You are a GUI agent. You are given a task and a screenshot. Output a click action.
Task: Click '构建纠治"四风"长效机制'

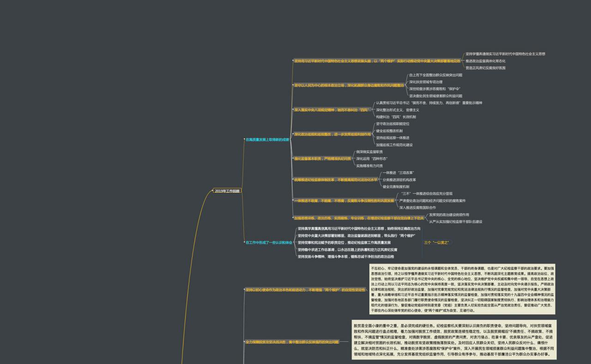(x=396, y=117)
